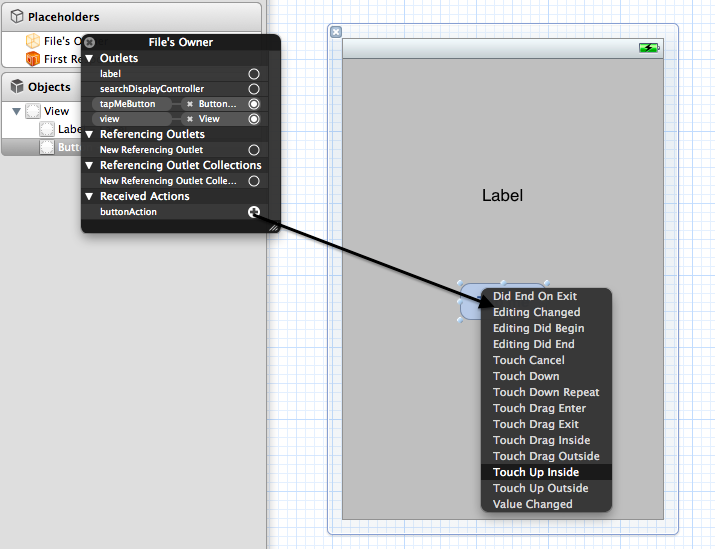This screenshot has height=549, width=715.
Task: Choose Touch Drag Enter event
Action: coord(546,408)
